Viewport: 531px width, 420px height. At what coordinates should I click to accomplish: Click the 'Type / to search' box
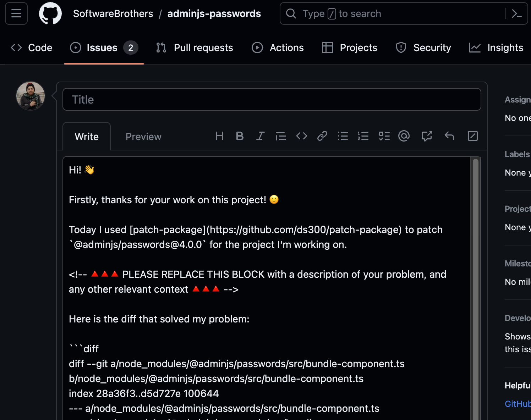404,13
